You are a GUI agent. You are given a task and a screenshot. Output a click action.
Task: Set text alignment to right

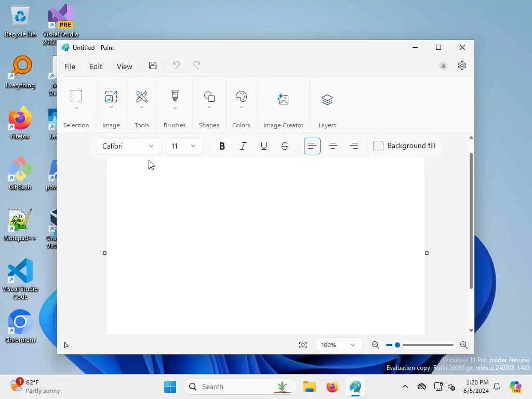pos(354,146)
